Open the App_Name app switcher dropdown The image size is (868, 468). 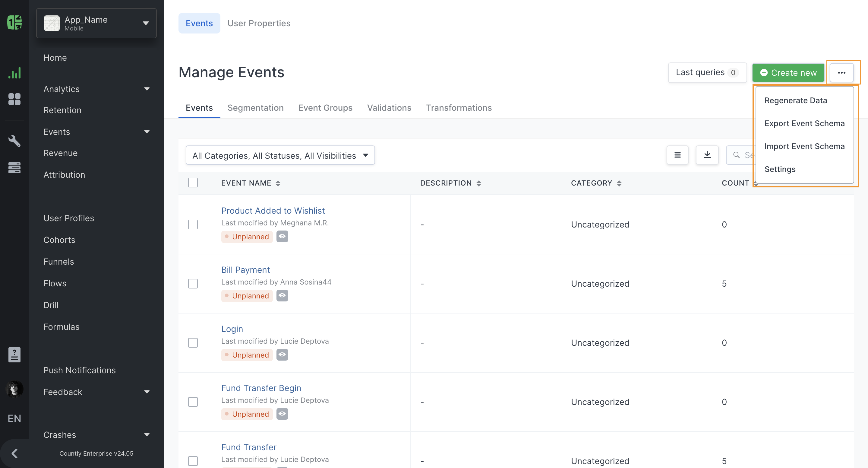pyautogui.click(x=96, y=23)
